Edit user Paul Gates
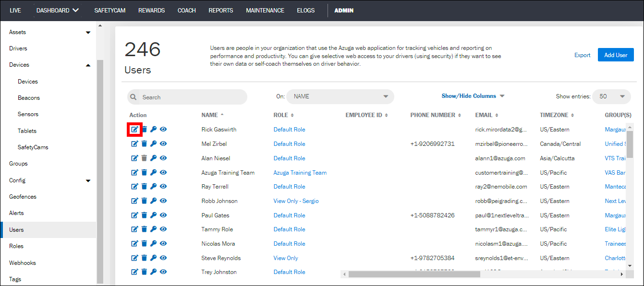This screenshot has height=286, width=644. pyautogui.click(x=134, y=215)
